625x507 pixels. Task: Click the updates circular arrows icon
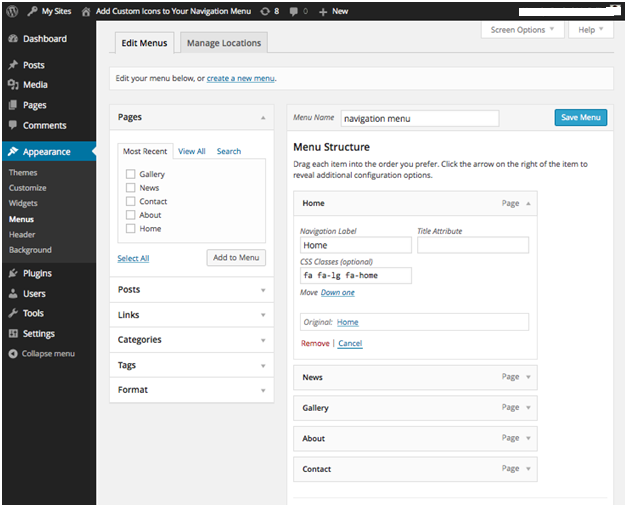point(265,12)
